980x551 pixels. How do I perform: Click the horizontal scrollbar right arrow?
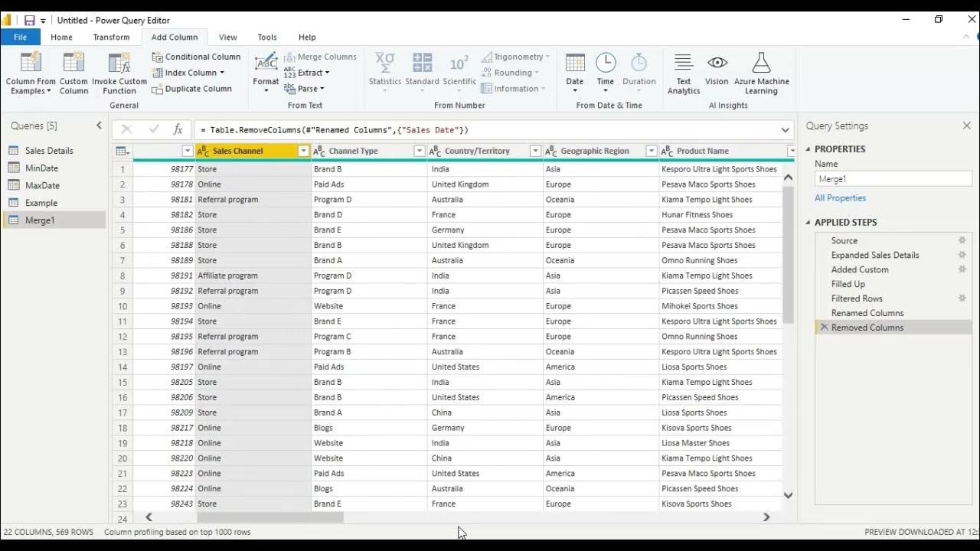pyautogui.click(x=766, y=517)
